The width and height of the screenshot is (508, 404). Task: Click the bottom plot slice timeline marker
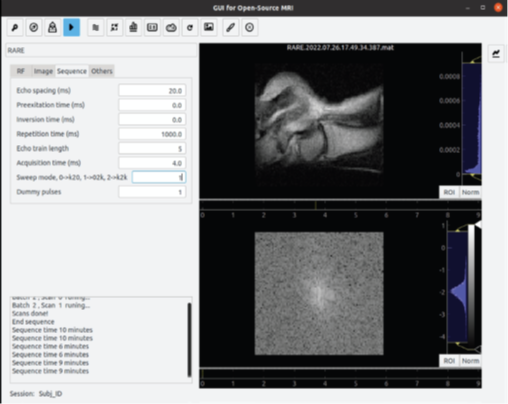[x=203, y=374]
